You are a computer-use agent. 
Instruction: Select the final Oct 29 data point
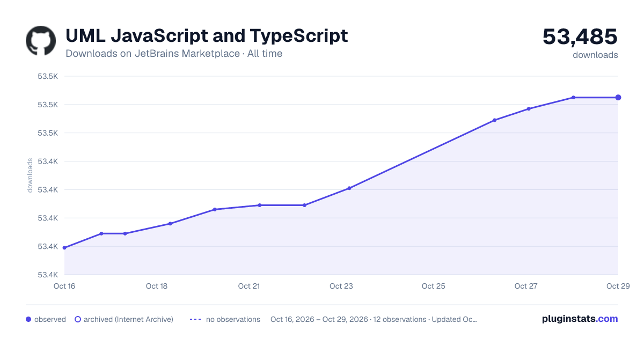[618, 98]
